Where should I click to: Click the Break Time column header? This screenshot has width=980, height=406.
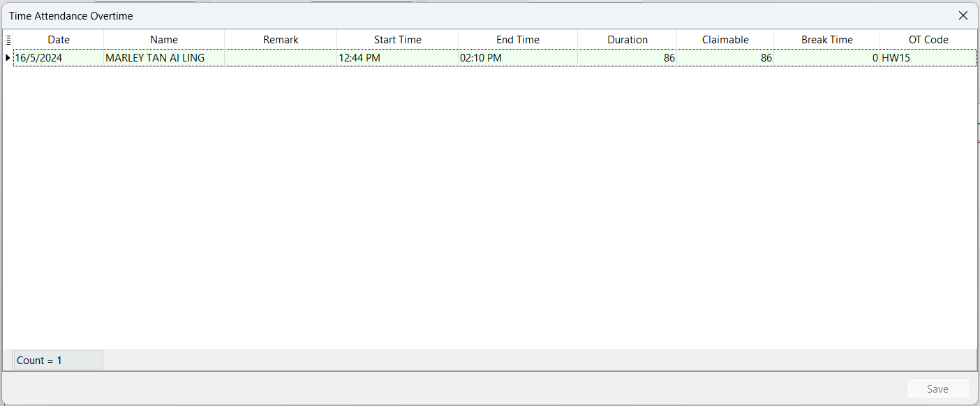[x=826, y=40]
